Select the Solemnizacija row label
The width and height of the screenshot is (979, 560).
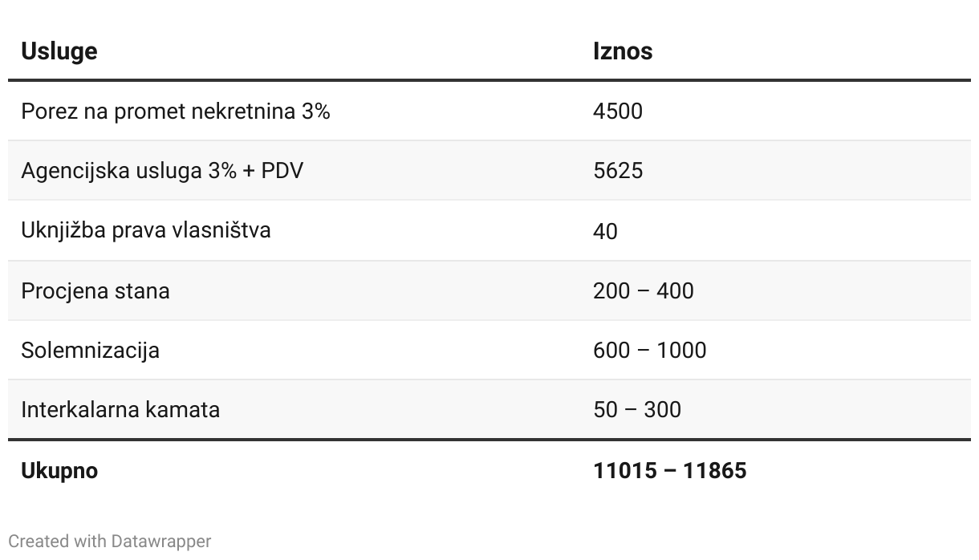(91, 350)
